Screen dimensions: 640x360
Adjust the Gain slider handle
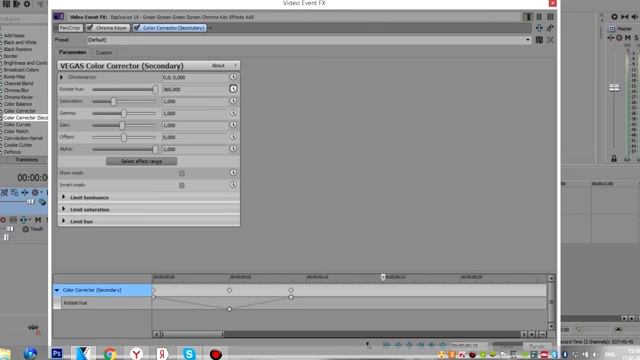122,125
